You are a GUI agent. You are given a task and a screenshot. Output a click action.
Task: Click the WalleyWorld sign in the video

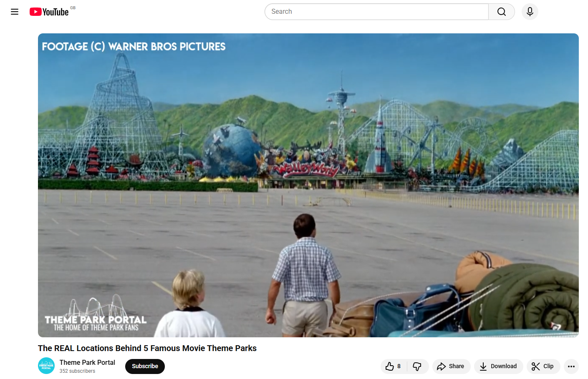click(308, 169)
